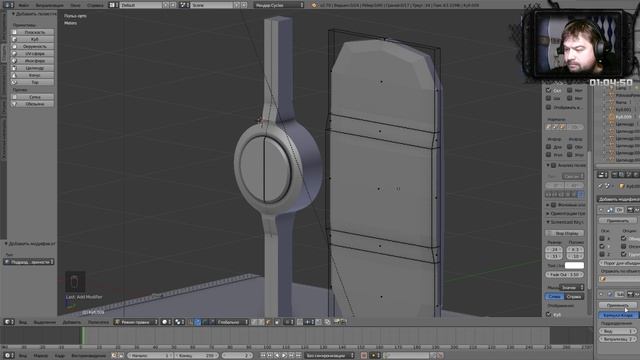Viewport: 640px width, 360px height.
Task: Toggle the mirror modifier X axis checkbox
Action: (x=602, y=238)
